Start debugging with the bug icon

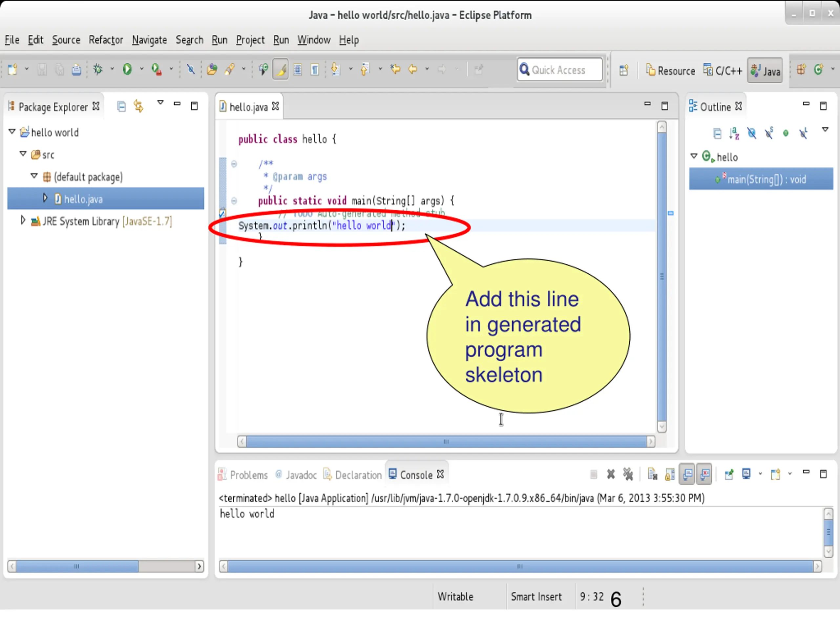(98, 70)
